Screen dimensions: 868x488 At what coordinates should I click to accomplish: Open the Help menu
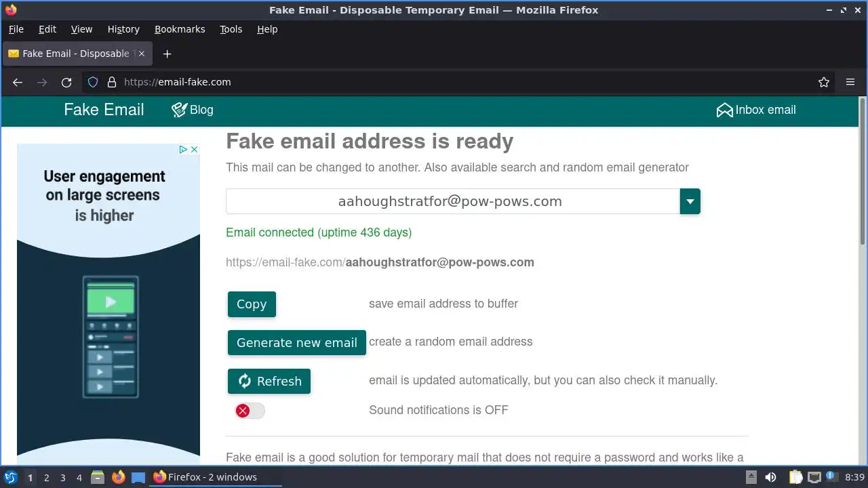pos(267,29)
